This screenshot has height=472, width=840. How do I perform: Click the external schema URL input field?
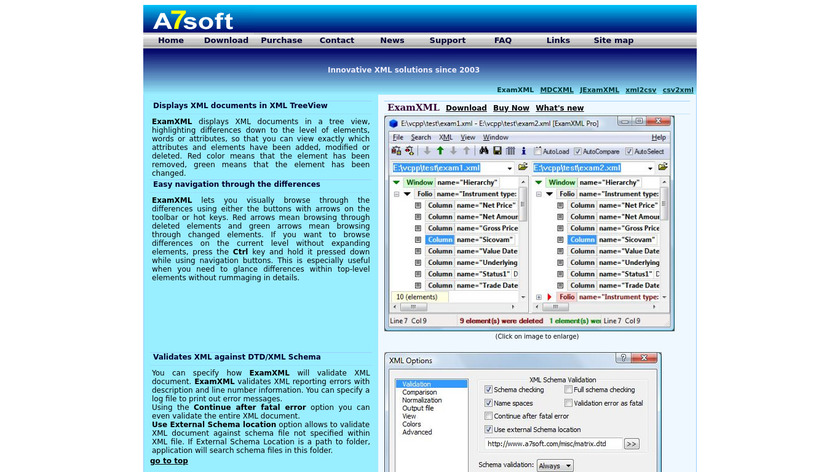pyautogui.click(x=553, y=444)
